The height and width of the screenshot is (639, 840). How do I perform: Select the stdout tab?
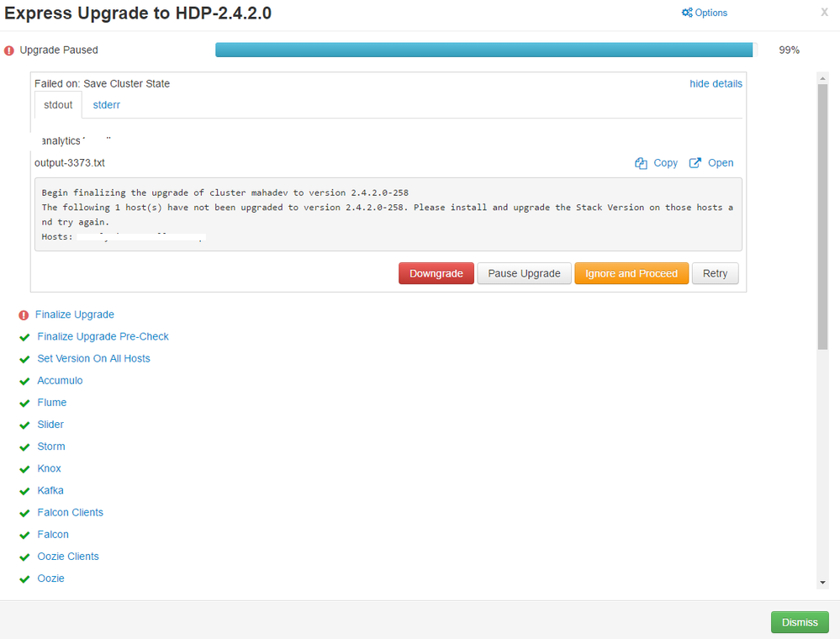tap(56, 104)
